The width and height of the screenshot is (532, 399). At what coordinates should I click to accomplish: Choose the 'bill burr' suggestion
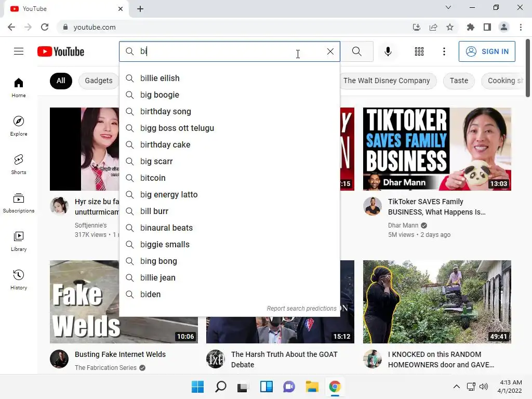(229, 211)
